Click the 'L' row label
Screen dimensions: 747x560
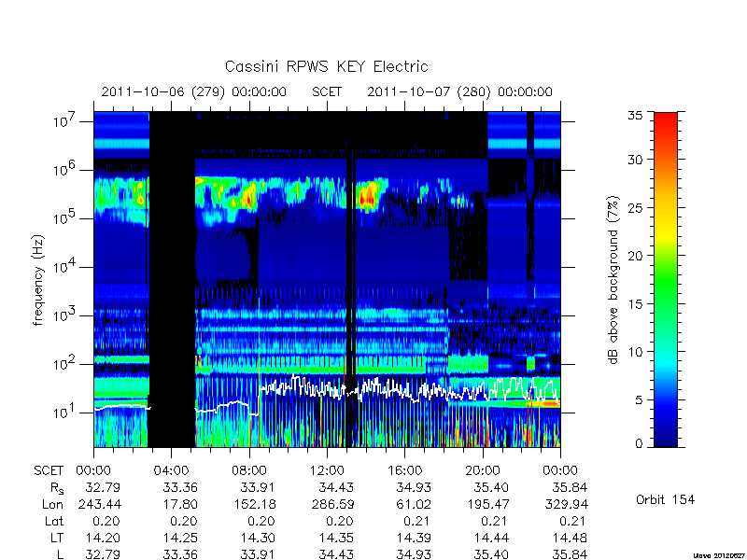(x=60, y=554)
